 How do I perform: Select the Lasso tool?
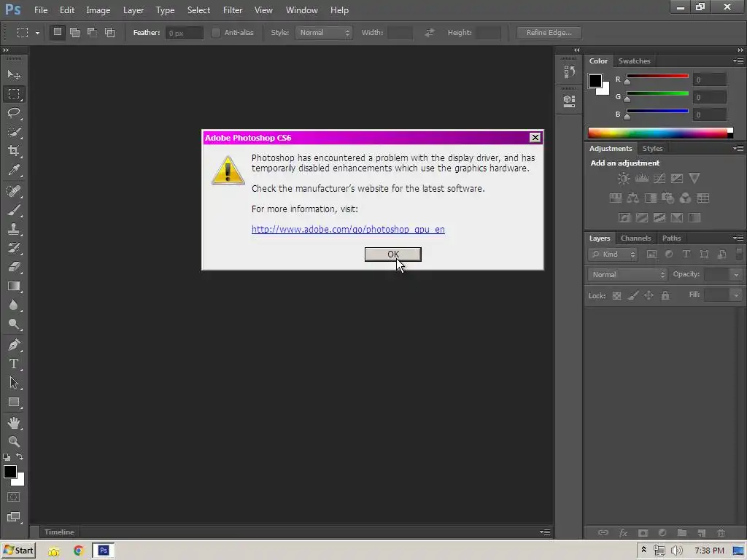tap(14, 113)
